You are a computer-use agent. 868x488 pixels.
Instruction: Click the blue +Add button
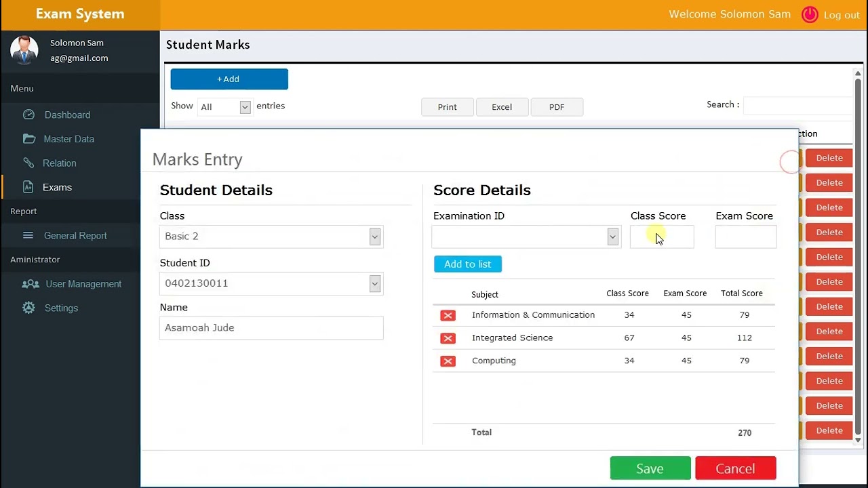click(x=229, y=79)
